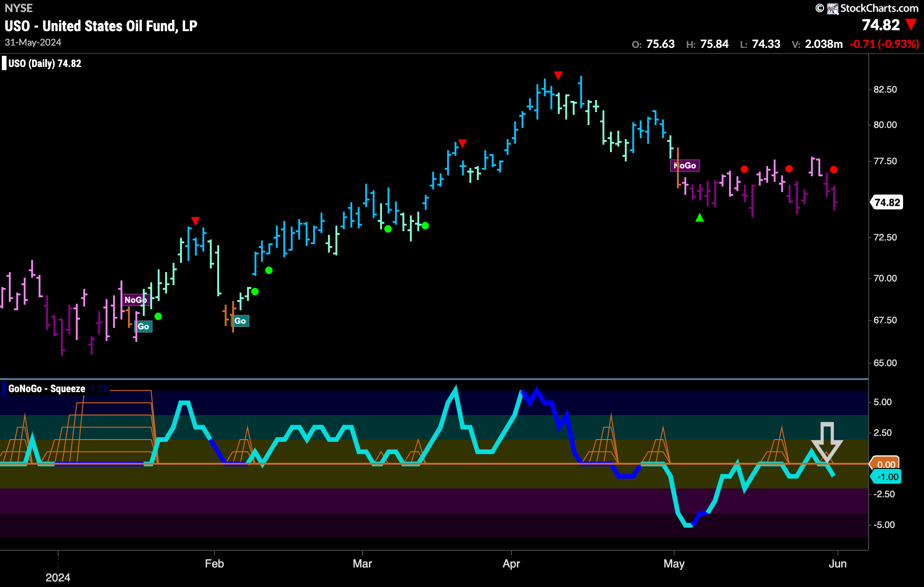
Task: Click the 72.50 price axis label
Action: click(x=885, y=237)
